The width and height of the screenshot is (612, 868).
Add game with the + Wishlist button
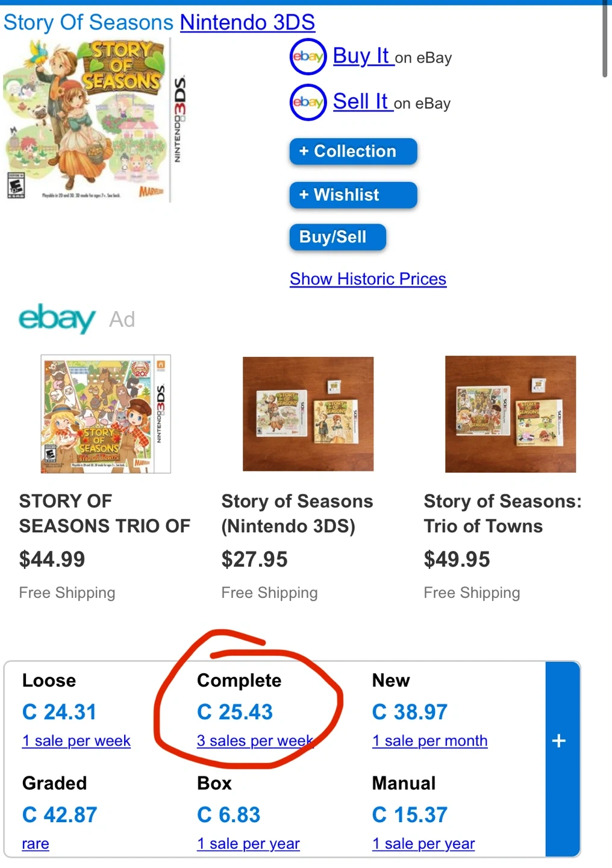pos(353,195)
